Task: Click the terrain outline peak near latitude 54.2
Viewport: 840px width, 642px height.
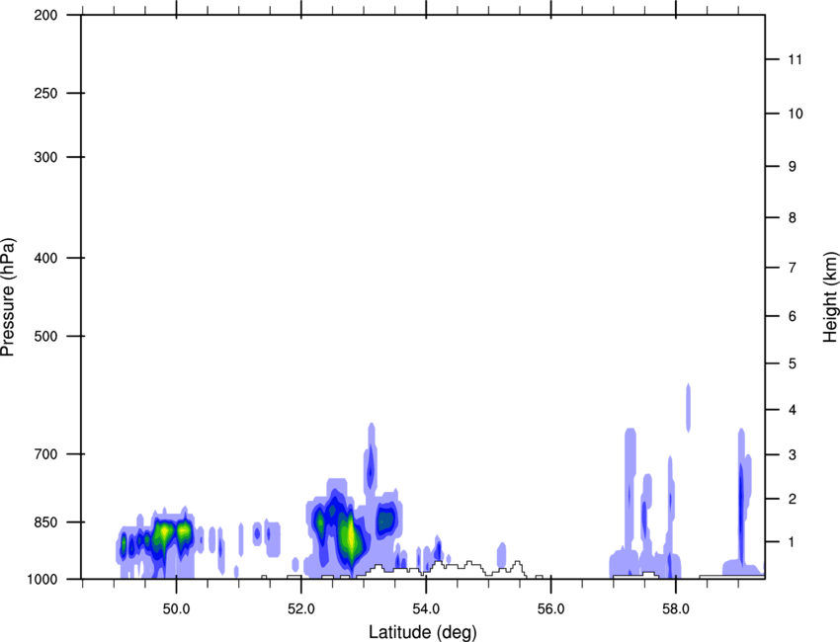Action: click(x=438, y=562)
